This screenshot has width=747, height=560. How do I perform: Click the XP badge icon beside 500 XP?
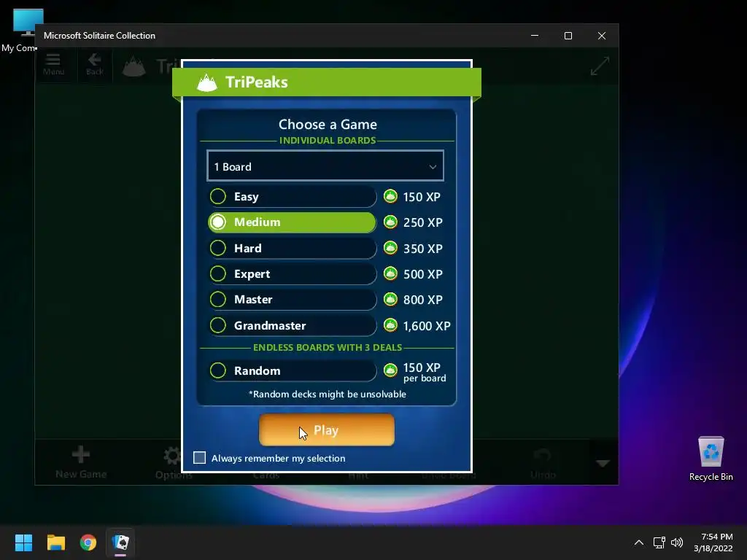coord(390,273)
